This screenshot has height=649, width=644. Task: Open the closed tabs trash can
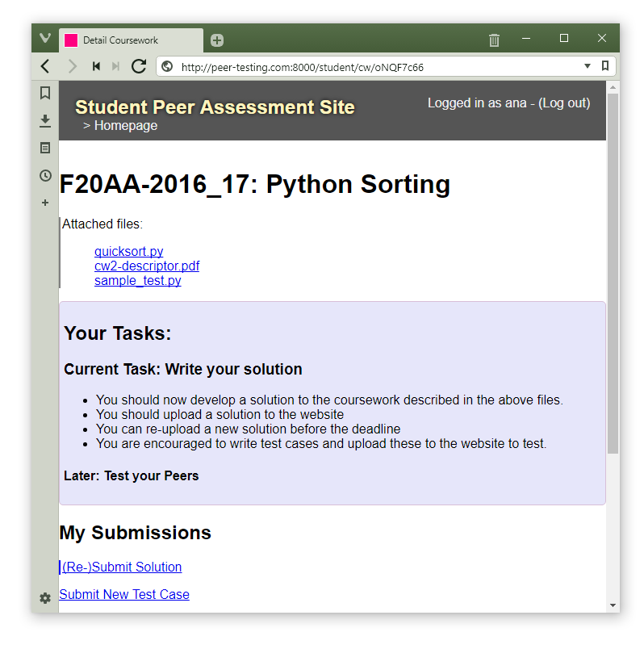(494, 40)
